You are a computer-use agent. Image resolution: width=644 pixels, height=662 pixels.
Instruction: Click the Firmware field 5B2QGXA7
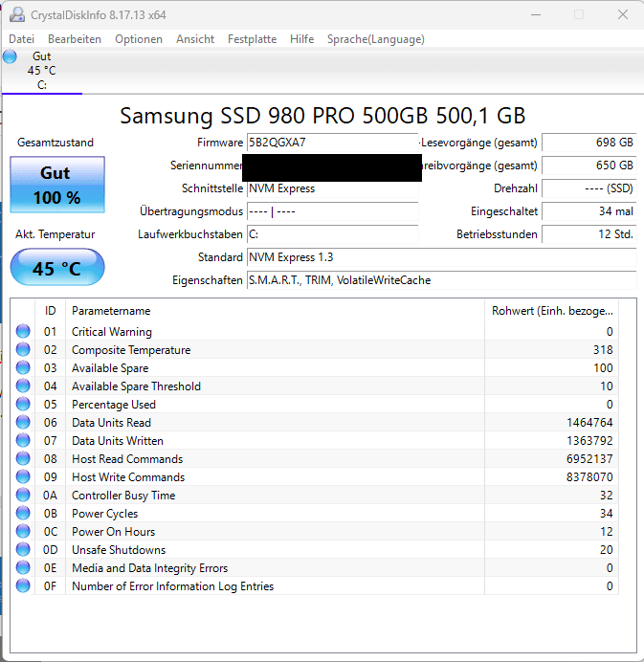click(x=332, y=143)
